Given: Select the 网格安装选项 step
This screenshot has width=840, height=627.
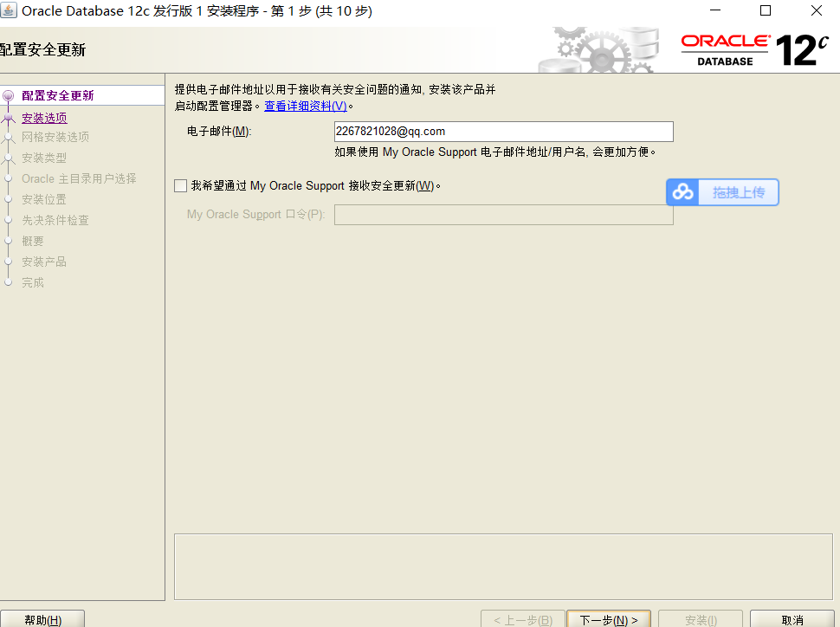Looking at the screenshot, I should pos(55,137).
